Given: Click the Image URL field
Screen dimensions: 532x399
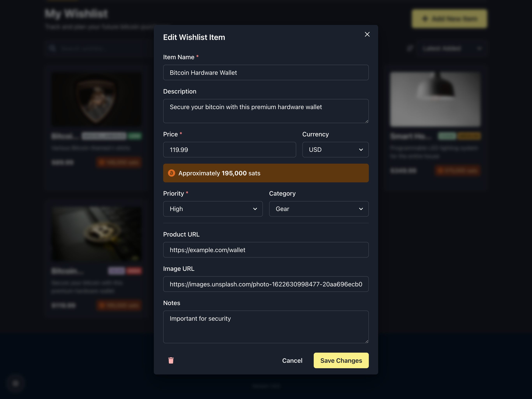Looking at the screenshot, I should [x=266, y=284].
